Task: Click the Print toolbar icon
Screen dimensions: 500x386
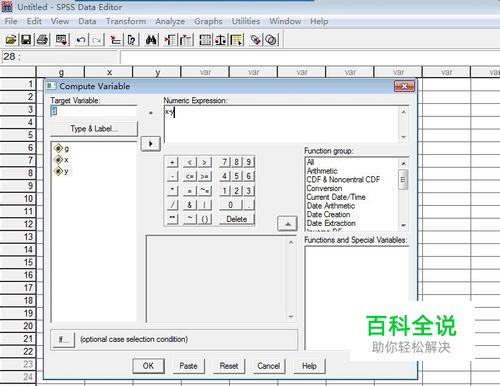Action: click(43, 40)
